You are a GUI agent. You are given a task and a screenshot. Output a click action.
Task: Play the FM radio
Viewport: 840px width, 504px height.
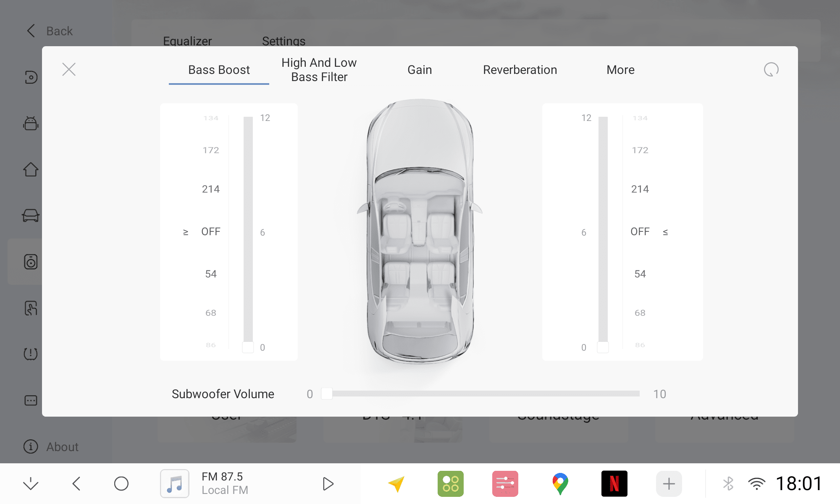[x=328, y=483]
